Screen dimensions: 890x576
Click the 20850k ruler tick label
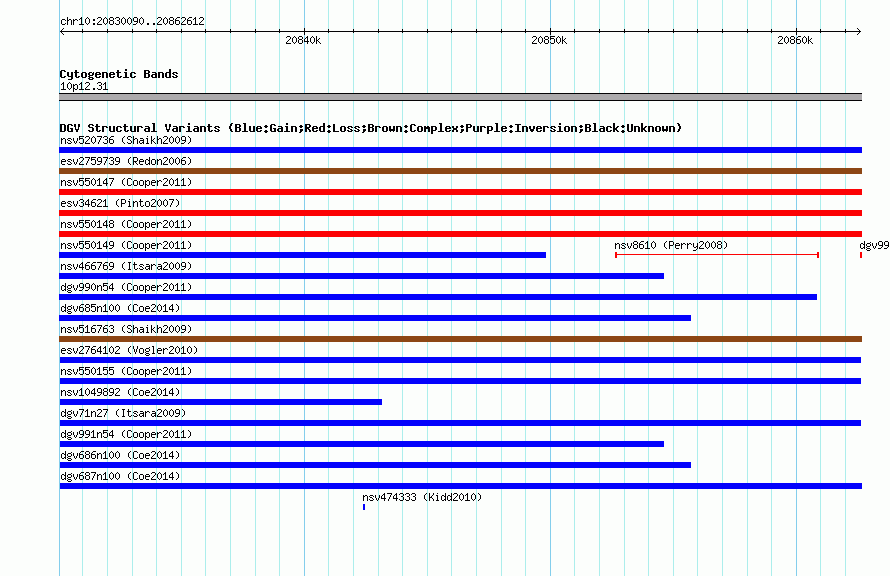[x=549, y=40]
